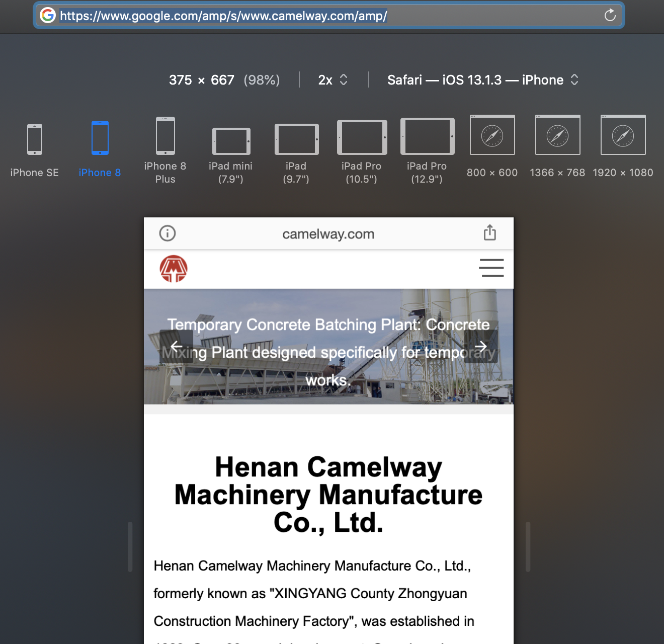Switch to iPad mini (7.9") preset

pyautogui.click(x=231, y=156)
